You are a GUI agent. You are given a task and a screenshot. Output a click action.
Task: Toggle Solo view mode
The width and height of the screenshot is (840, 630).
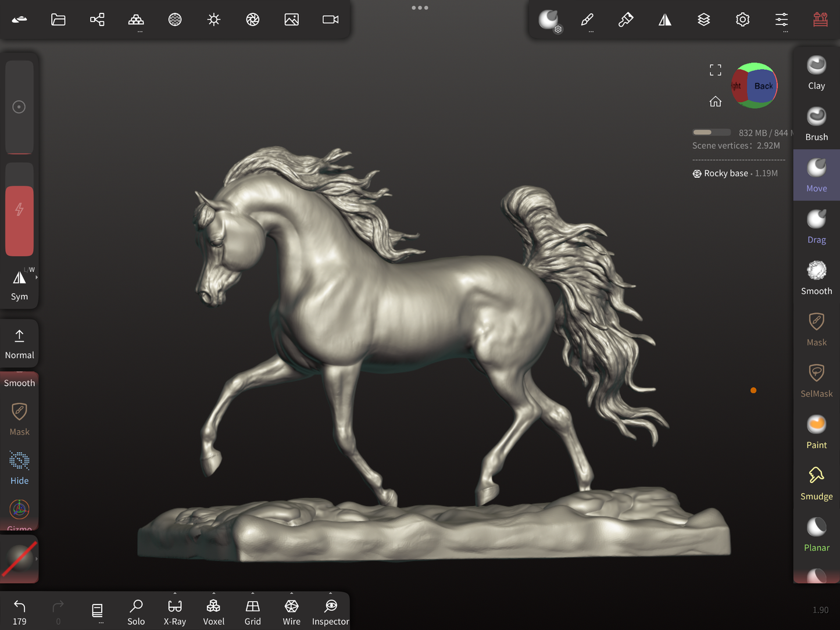point(136,612)
